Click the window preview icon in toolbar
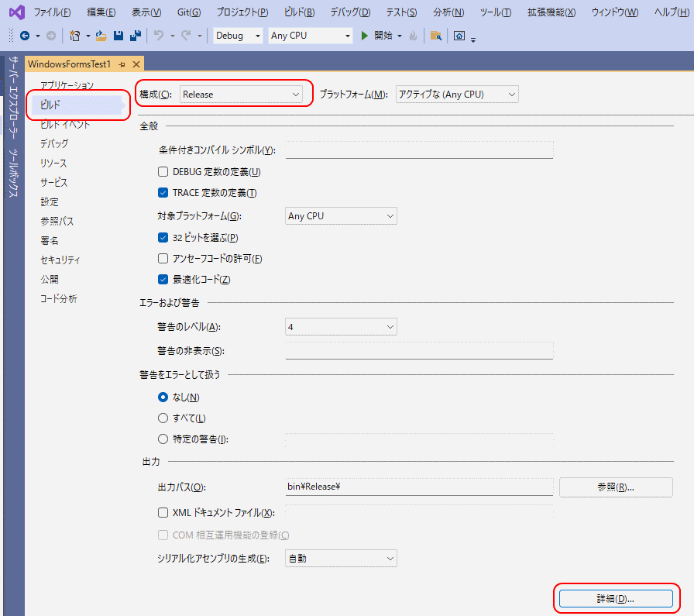 click(x=459, y=36)
